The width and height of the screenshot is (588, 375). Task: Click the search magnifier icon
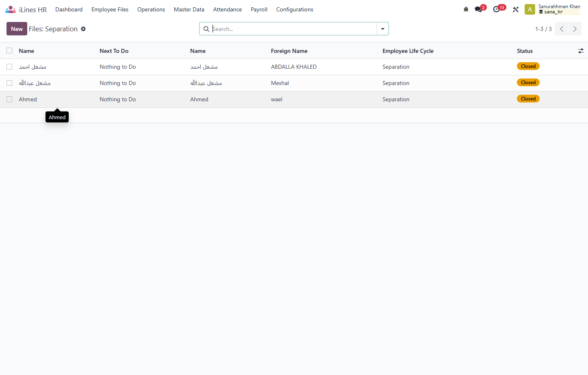[206, 29]
